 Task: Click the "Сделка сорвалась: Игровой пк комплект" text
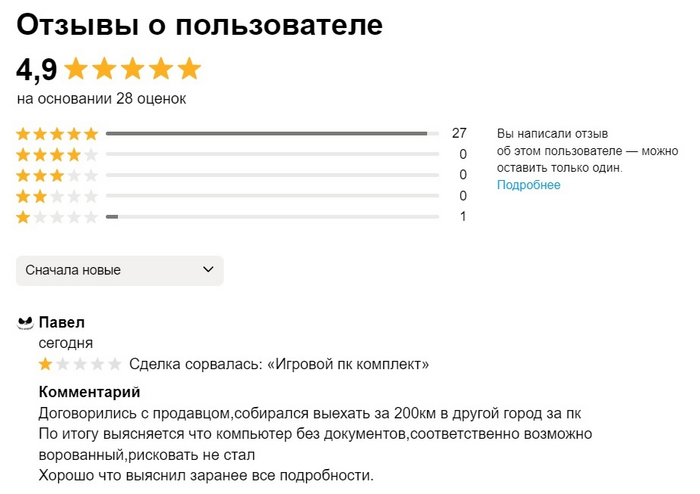[280, 364]
